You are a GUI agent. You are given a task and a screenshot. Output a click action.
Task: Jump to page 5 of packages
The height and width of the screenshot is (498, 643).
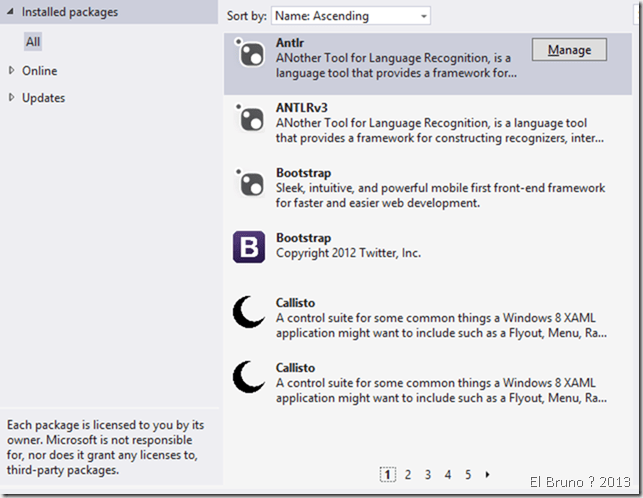pos(467,474)
